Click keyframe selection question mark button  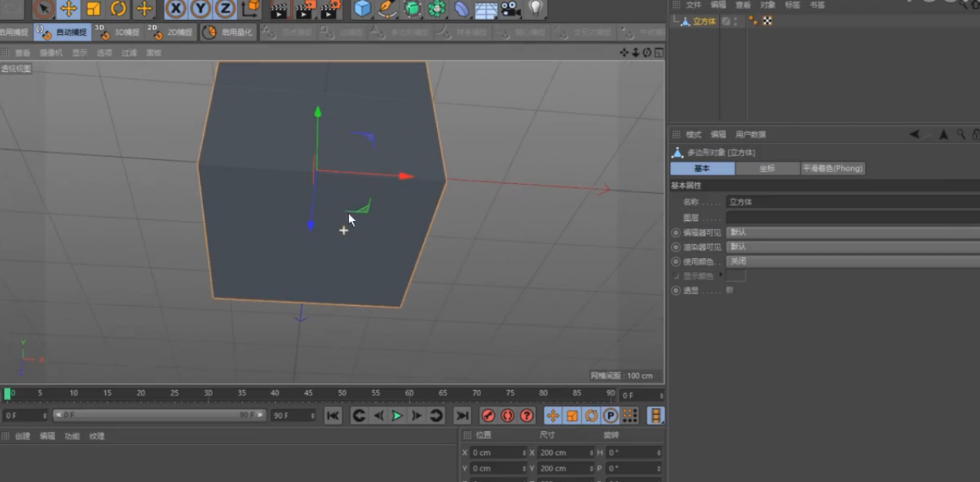tap(527, 416)
